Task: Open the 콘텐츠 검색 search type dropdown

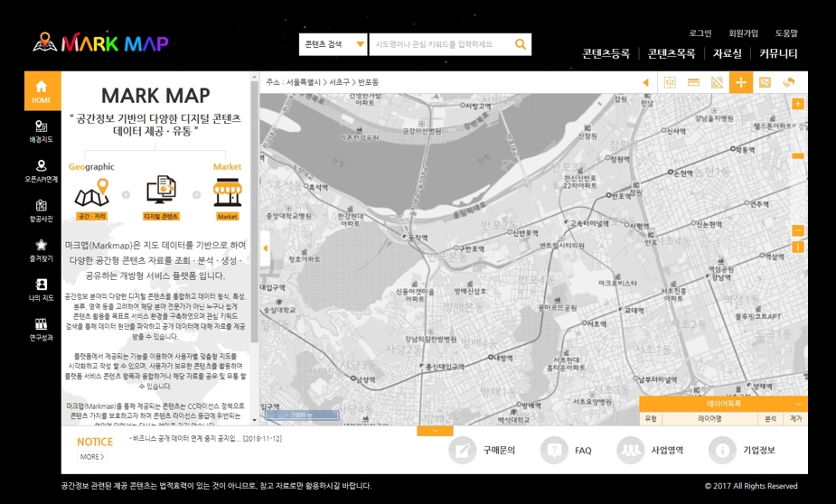Action: (333, 44)
